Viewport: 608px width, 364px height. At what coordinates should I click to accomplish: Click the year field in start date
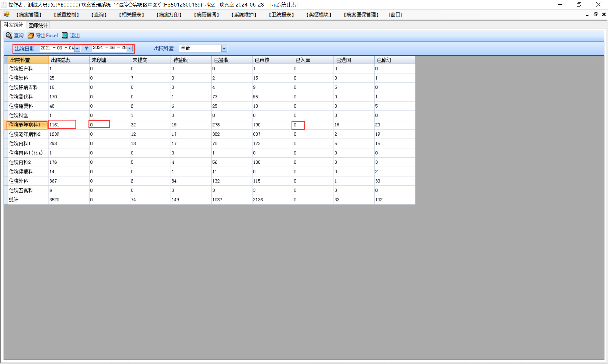(45, 48)
